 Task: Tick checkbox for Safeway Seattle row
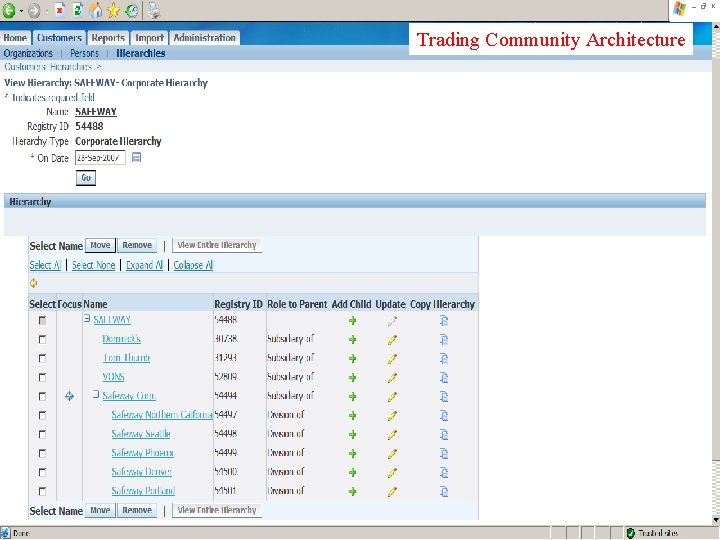click(x=42, y=434)
